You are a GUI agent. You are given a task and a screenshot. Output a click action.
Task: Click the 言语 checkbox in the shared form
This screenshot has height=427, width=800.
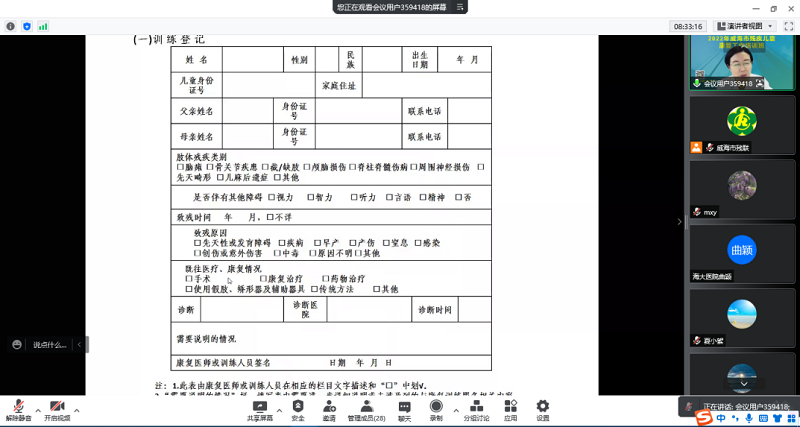point(389,197)
